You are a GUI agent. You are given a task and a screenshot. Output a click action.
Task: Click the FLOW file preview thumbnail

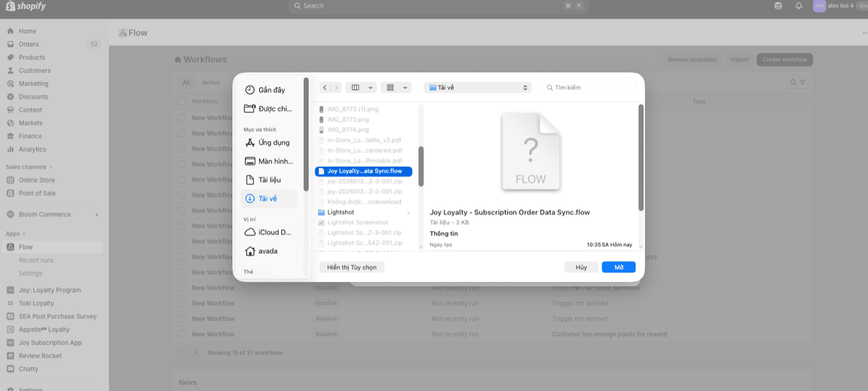coord(531,151)
